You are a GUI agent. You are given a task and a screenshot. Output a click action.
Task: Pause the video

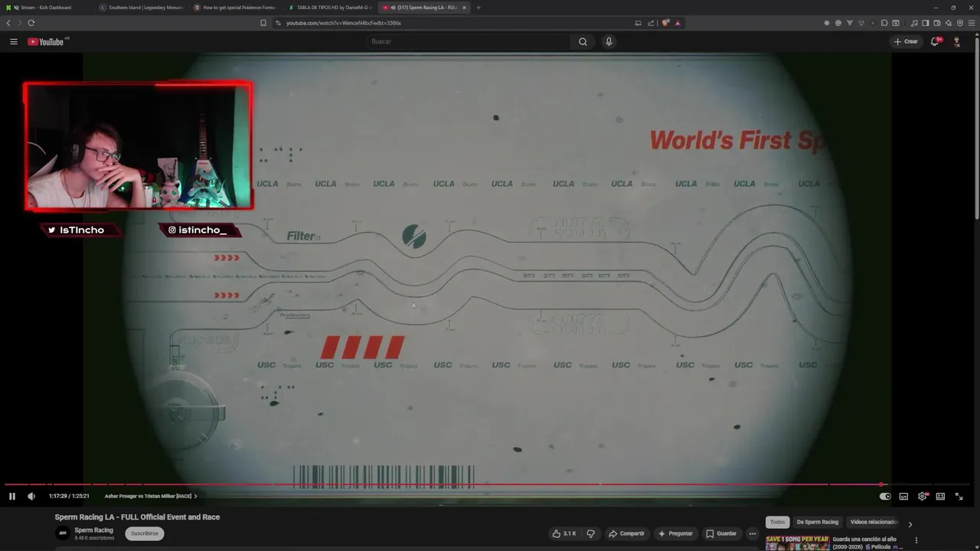(x=11, y=496)
